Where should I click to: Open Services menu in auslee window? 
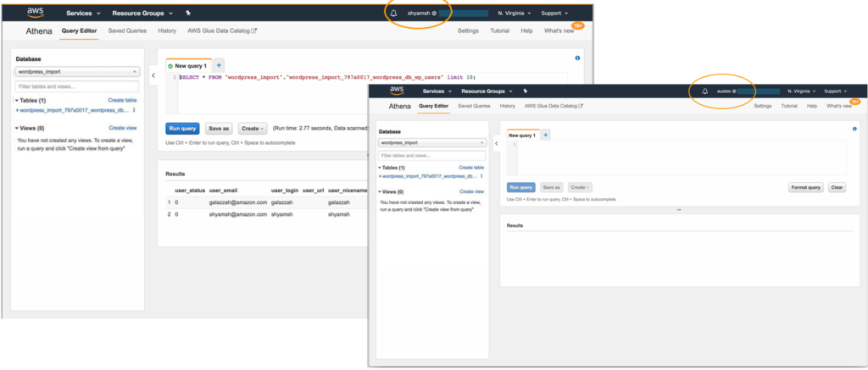pyautogui.click(x=437, y=91)
